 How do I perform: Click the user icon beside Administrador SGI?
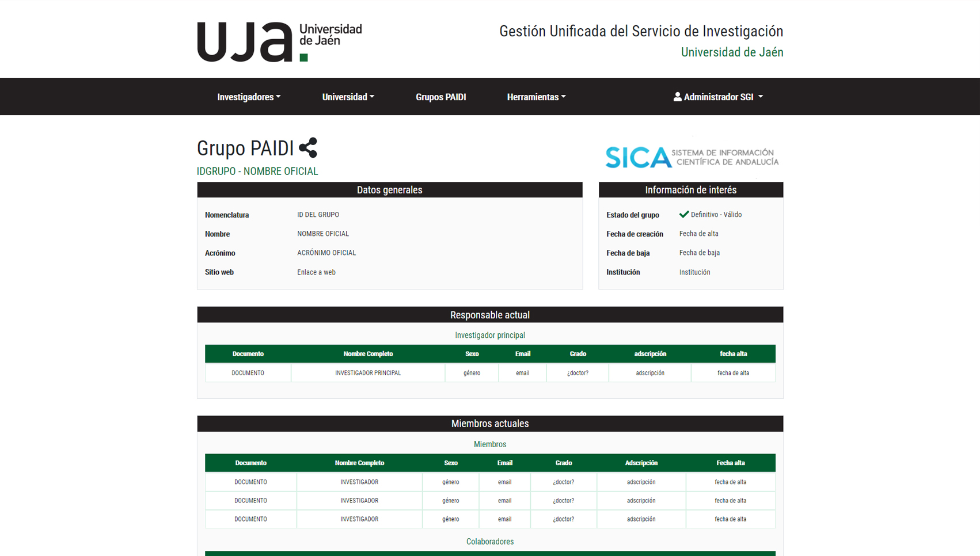677,97
